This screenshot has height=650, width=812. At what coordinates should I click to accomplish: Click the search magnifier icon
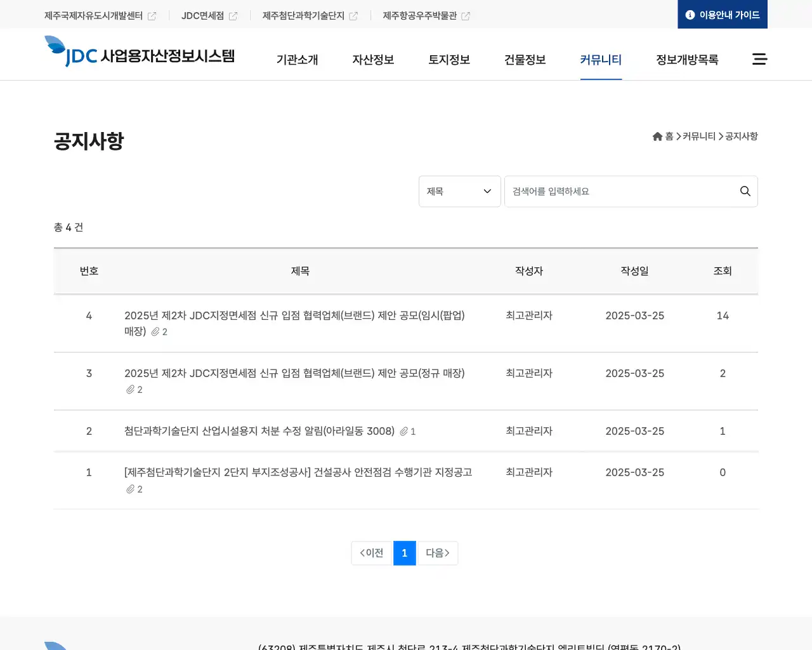pos(745,191)
